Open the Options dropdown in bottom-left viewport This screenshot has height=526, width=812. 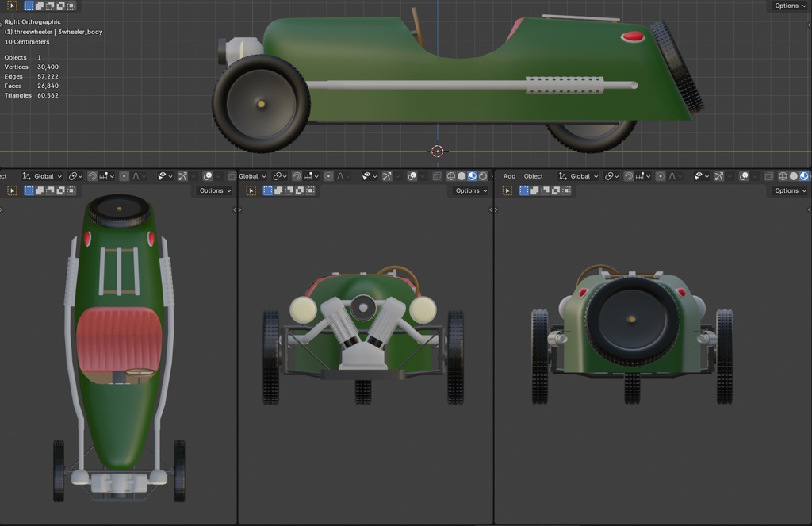(215, 190)
